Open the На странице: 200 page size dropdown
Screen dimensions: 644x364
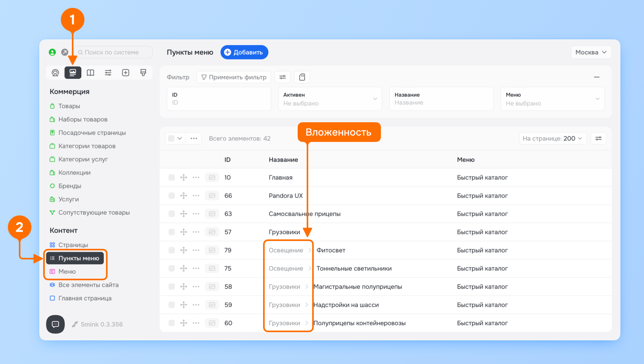[553, 138]
